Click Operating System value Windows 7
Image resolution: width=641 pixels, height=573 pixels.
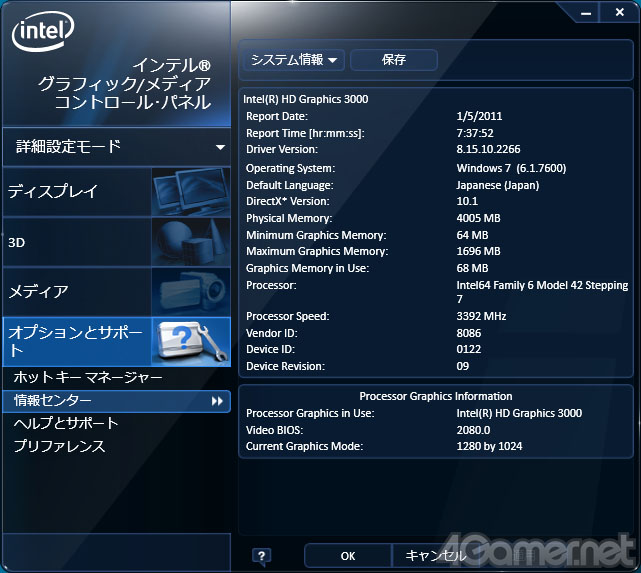[x=511, y=168]
